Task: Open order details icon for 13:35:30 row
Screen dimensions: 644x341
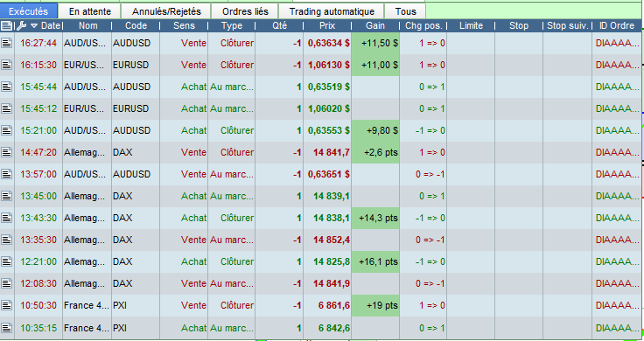Action: pyautogui.click(x=7, y=240)
